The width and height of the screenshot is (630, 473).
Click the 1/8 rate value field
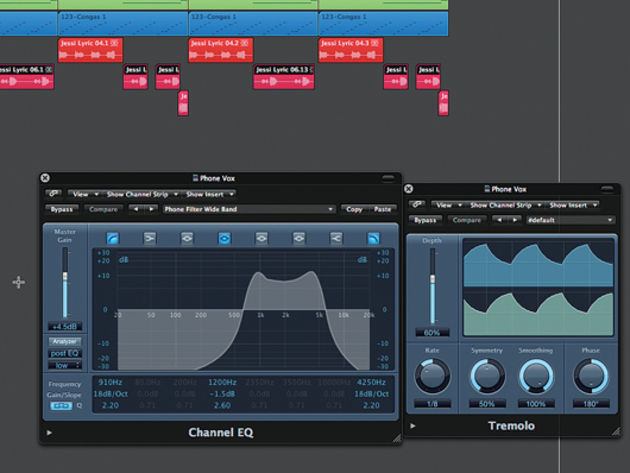[432, 404]
